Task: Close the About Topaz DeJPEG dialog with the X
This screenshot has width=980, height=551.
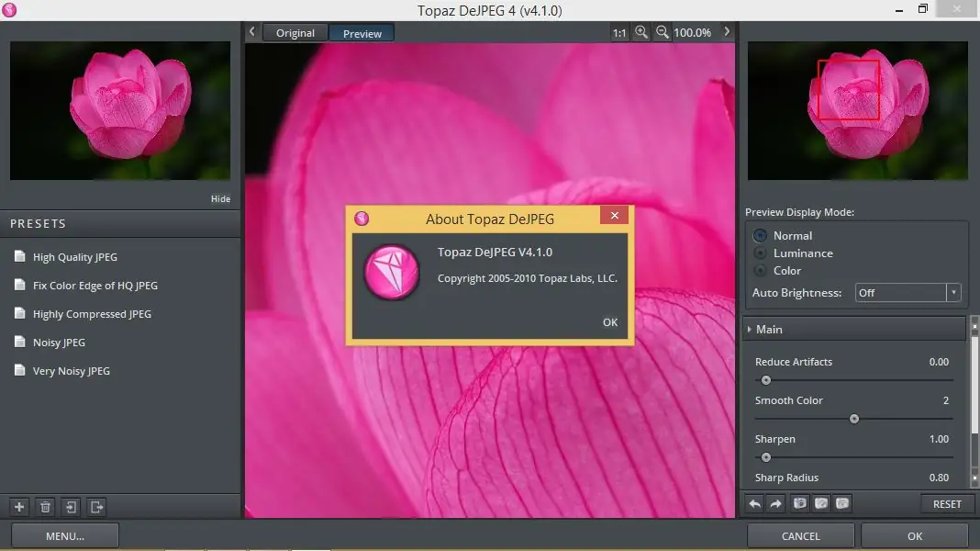Action: point(615,215)
